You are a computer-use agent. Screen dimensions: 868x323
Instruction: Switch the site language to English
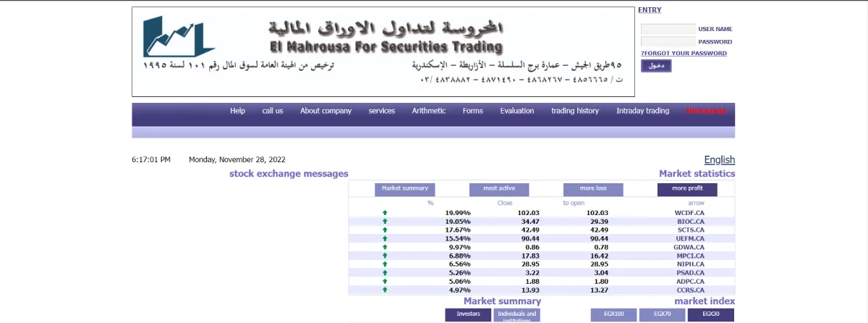coord(720,160)
